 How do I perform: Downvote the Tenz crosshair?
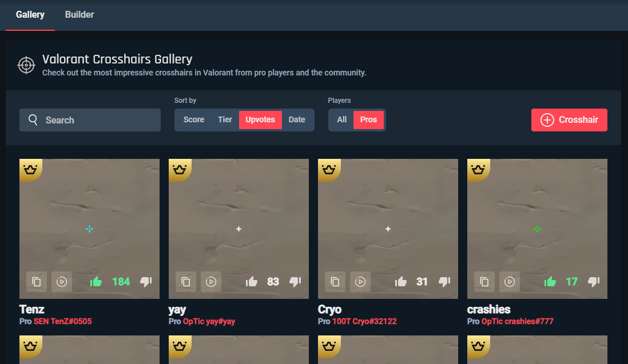pyautogui.click(x=146, y=282)
